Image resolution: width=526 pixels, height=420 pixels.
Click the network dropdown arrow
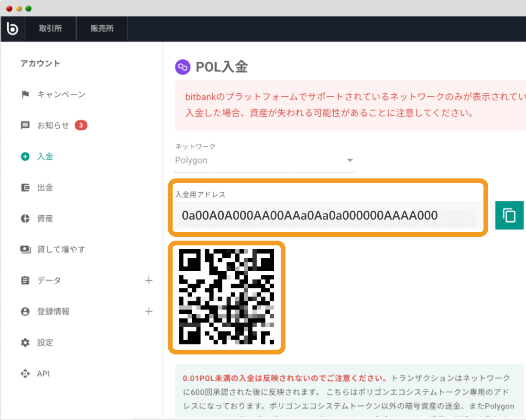point(350,160)
